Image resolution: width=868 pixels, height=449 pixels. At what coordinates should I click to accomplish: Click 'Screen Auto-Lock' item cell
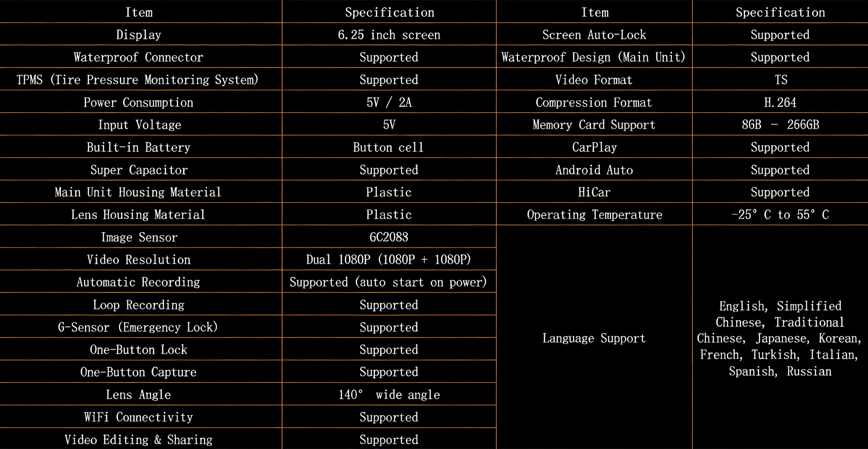pyautogui.click(x=594, y=35)
